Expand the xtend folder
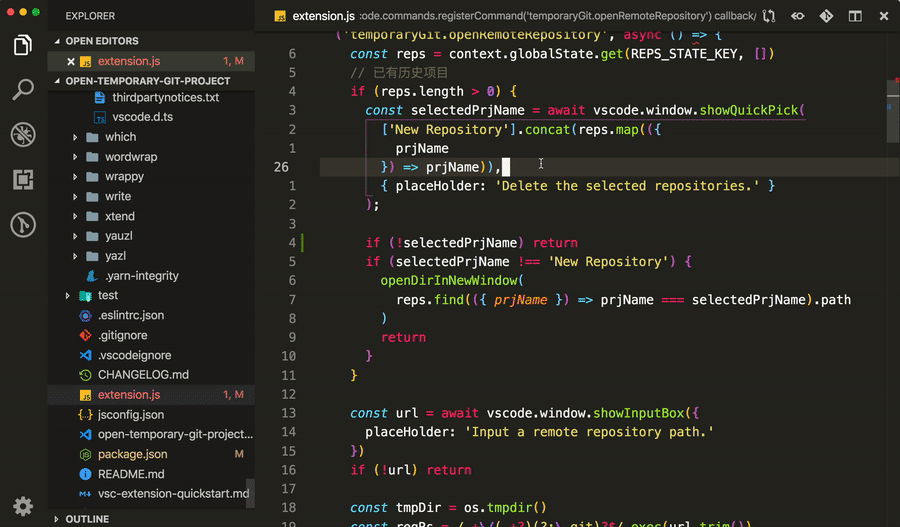This screenshot has width=900, height=527. pyautogui.click(x=75, y=216)
